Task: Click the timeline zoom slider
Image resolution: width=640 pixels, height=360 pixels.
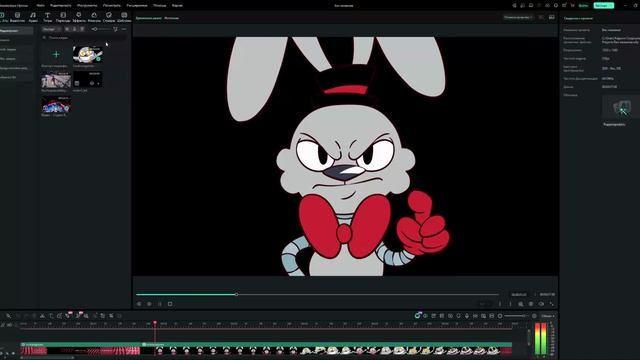Action: (x=517, y=316)
